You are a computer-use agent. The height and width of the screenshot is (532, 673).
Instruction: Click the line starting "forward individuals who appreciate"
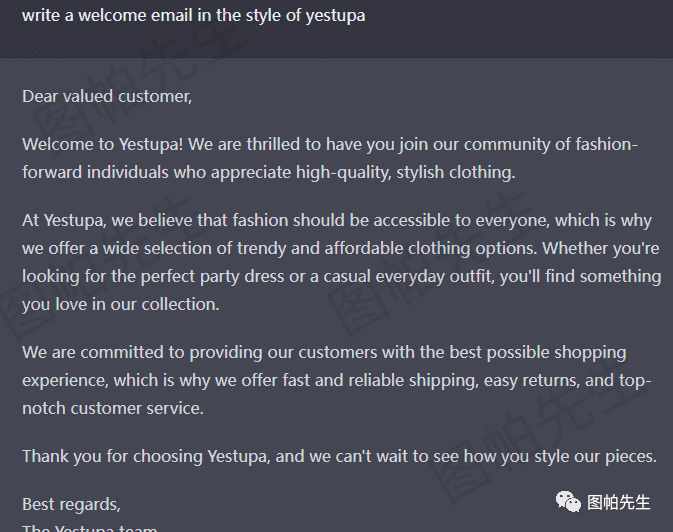coord(269,172)
